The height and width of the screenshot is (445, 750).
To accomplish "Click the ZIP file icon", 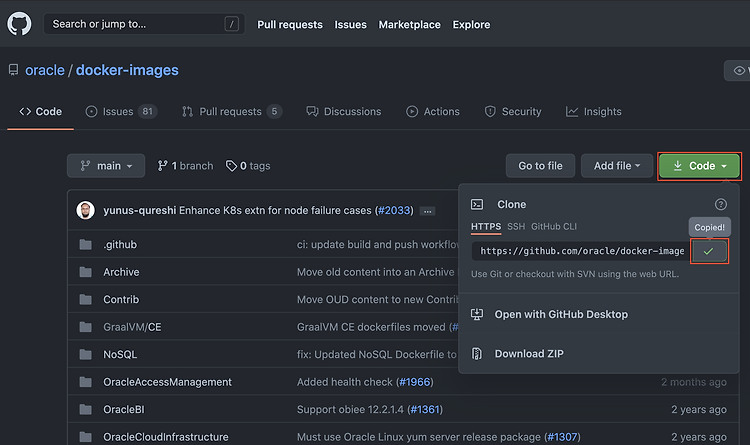I will pyautogui.click(x=477, y=354).
